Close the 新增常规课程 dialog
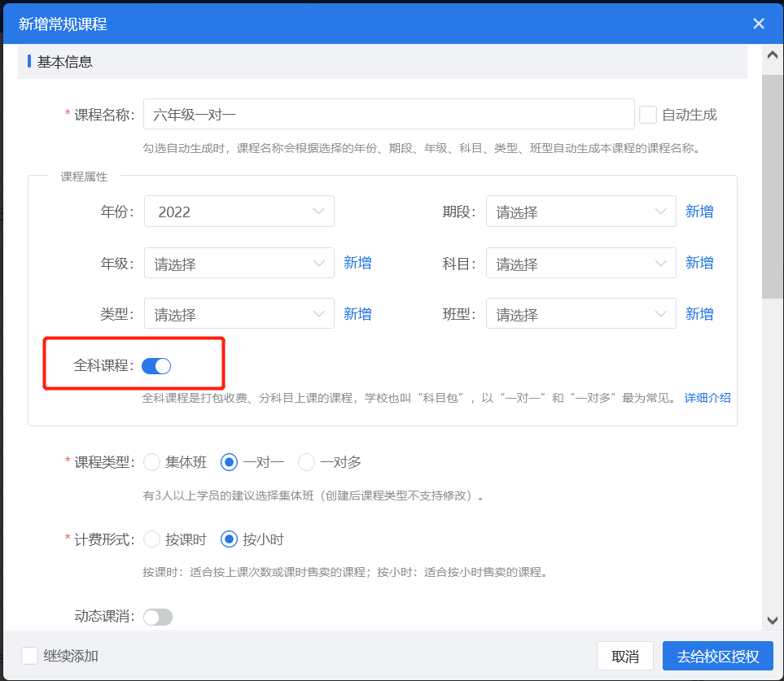 758,24
